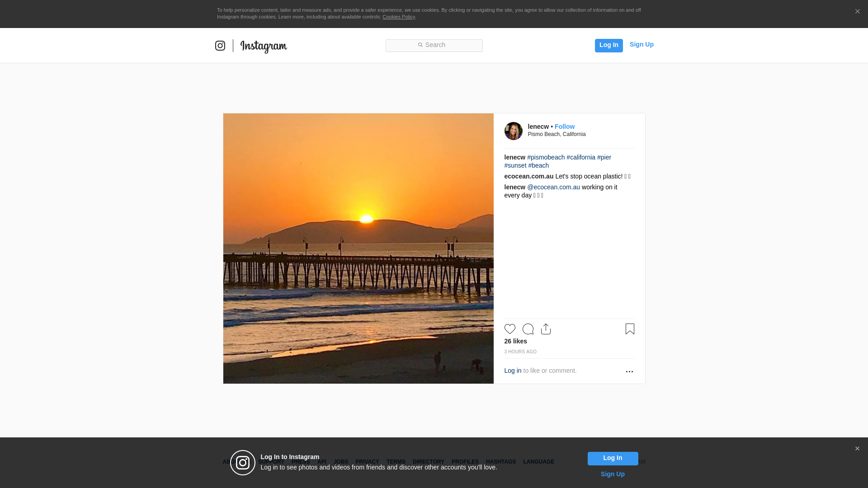Open the three-dot more options menu
The image size is (868, 488).
coord(629,371)
